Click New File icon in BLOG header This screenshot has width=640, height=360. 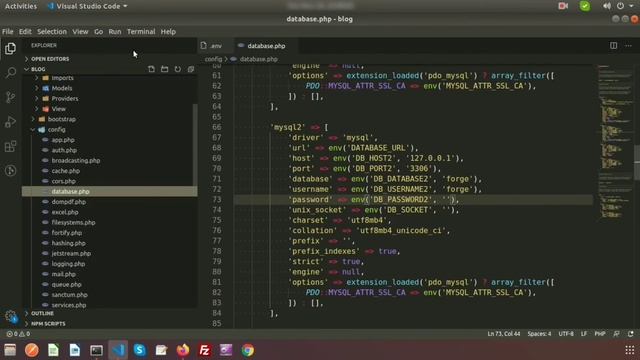click(151, 69)
